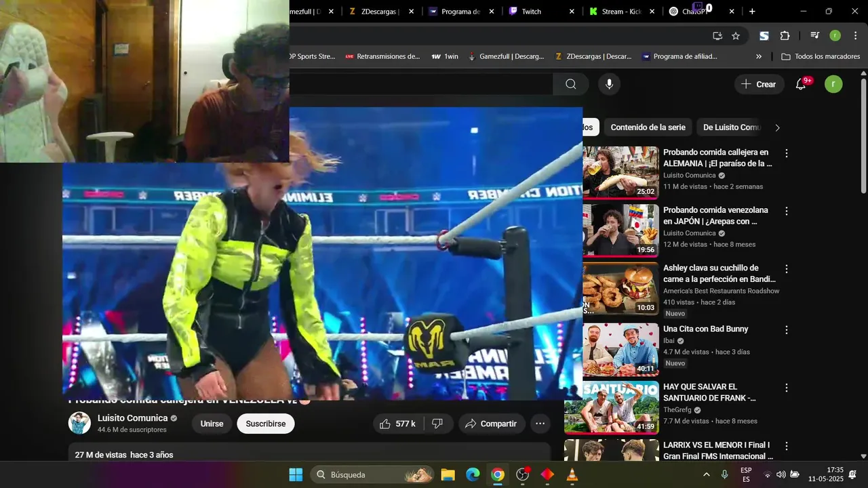Open options menu for SANTUARIO DE FRANK video
Image resolution: width=868 pixels, height=488 pixels.
pyautogui.click(x=787, y=388)
